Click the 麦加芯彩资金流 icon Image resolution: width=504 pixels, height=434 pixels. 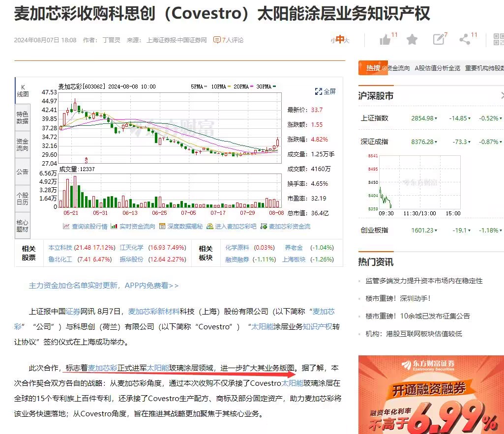(x=264, y=226)
